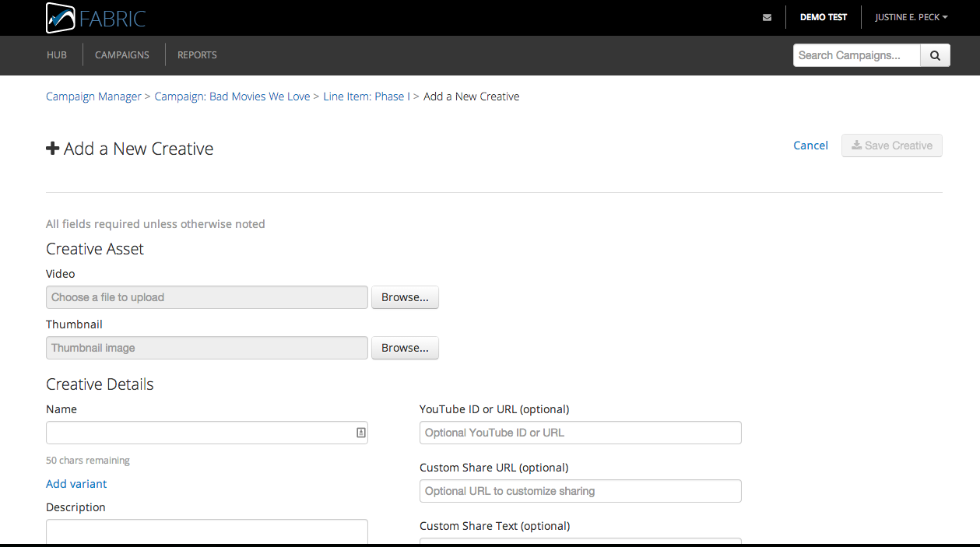This screenshot has width=980, height=547.
Task: Open the mail envelope icon
Action: (767, 17)
